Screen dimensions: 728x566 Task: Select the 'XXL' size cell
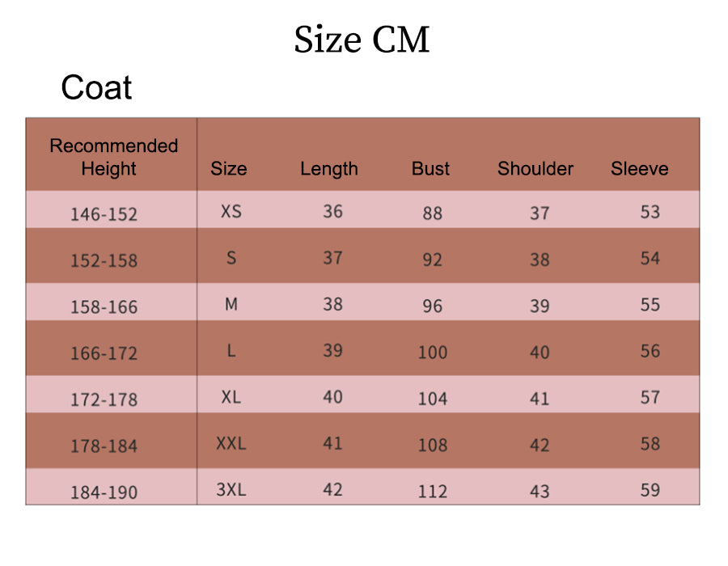click(x=231, y=443)
